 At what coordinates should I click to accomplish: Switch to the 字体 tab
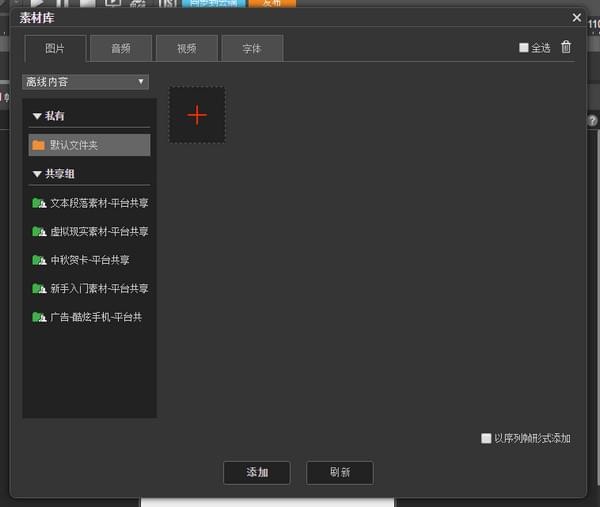click(251, 48)
